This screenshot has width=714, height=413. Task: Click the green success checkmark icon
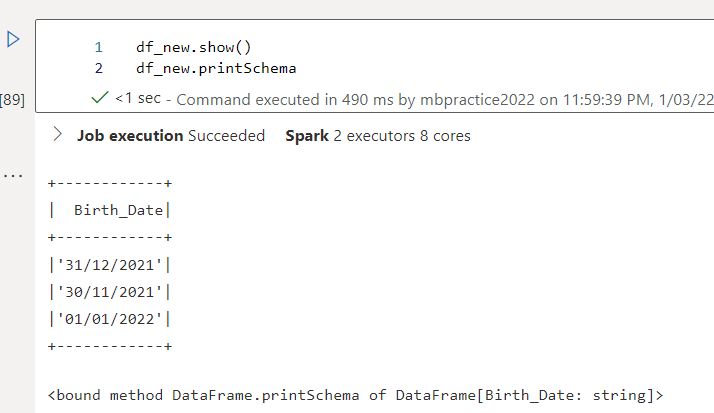click(x=99, y=98)
